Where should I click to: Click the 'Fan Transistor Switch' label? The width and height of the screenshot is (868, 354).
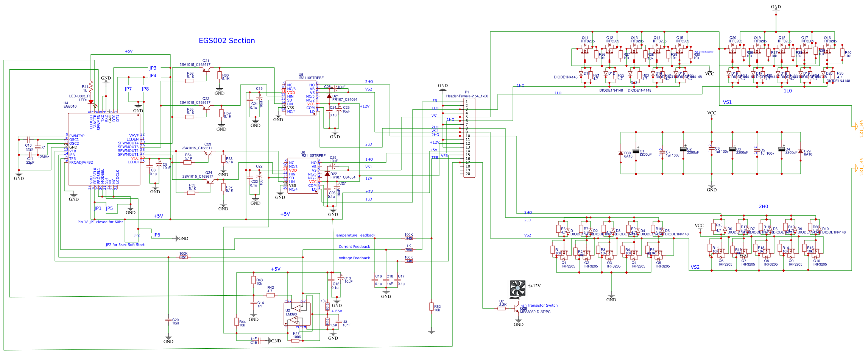(x=539, y=305)
